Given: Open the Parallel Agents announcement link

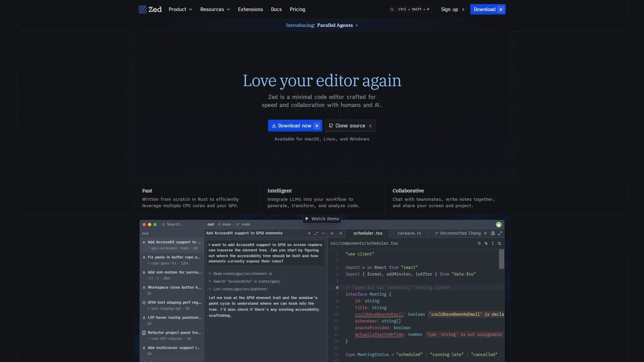Looking at the screenshot, I should tap(322, 25).
